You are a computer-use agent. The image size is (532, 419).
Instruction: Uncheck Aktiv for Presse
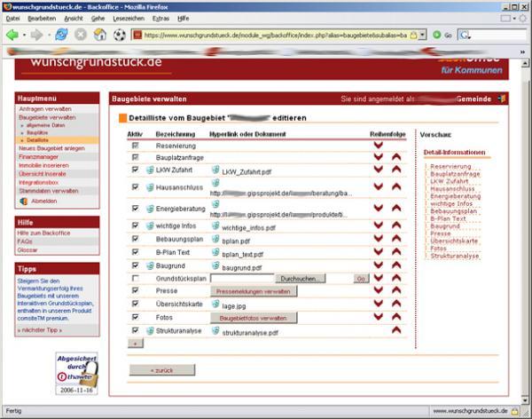135,290
